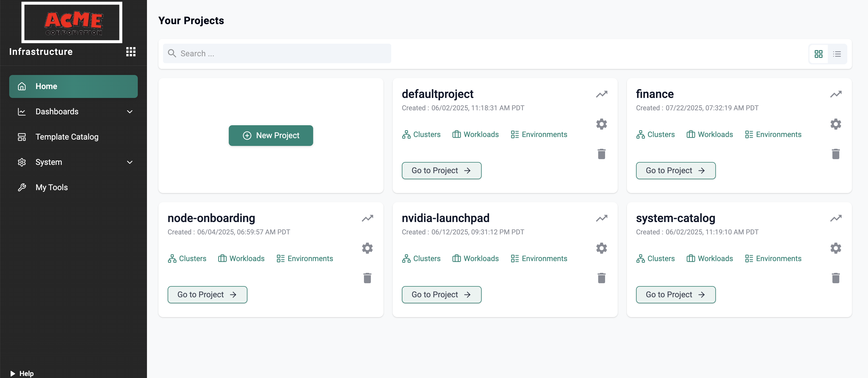Create a New Project
Image resolution: width=868 pixels, height=378 pixels.
(x=271, y=136)
